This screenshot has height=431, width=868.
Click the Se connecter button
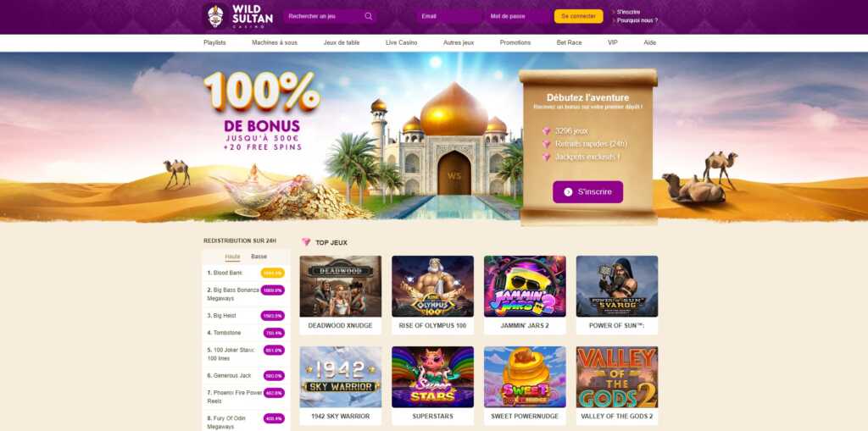pyautogui.click(x=578, y=16)
